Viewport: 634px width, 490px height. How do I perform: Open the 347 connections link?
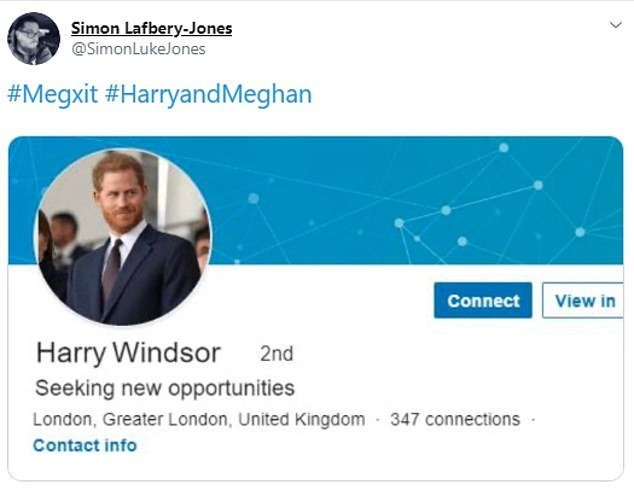[x=454, y=419]
